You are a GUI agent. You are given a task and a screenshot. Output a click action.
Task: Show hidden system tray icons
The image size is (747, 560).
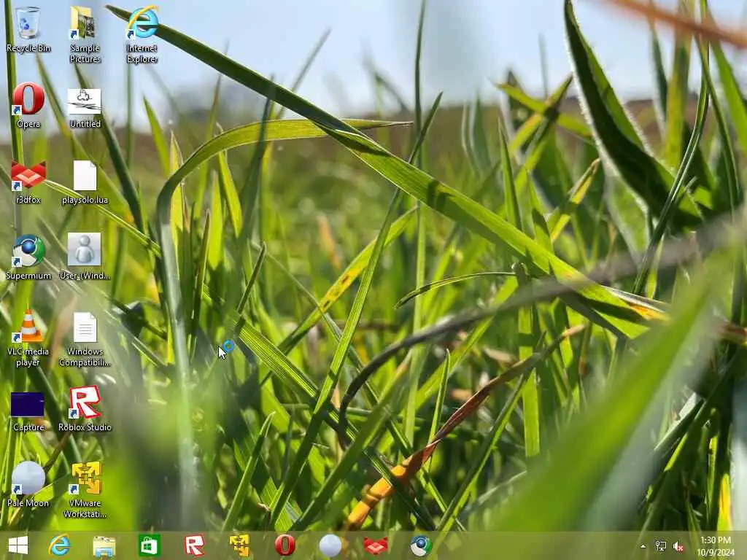tap(643, 546)
